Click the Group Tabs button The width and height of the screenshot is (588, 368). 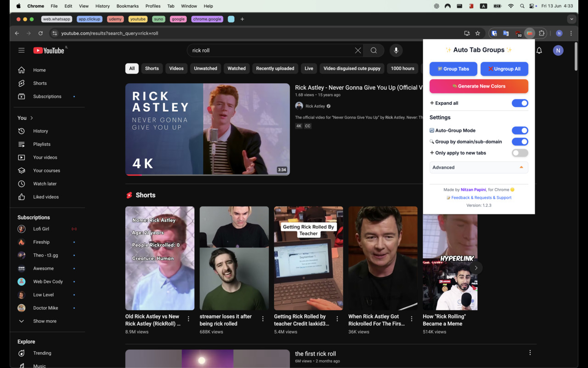point(453,69)
